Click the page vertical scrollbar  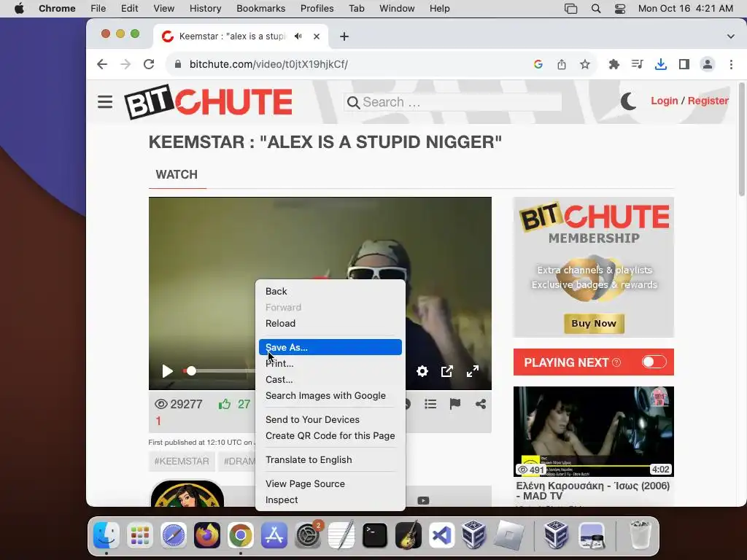coord(741,139)
